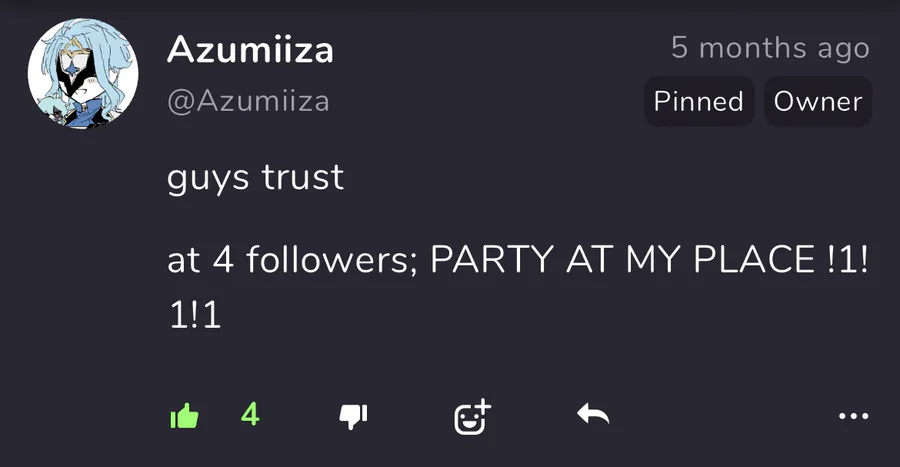Click the word "PARTY" in the post
This screenshot has width=900, height=467.
point(491,260)
